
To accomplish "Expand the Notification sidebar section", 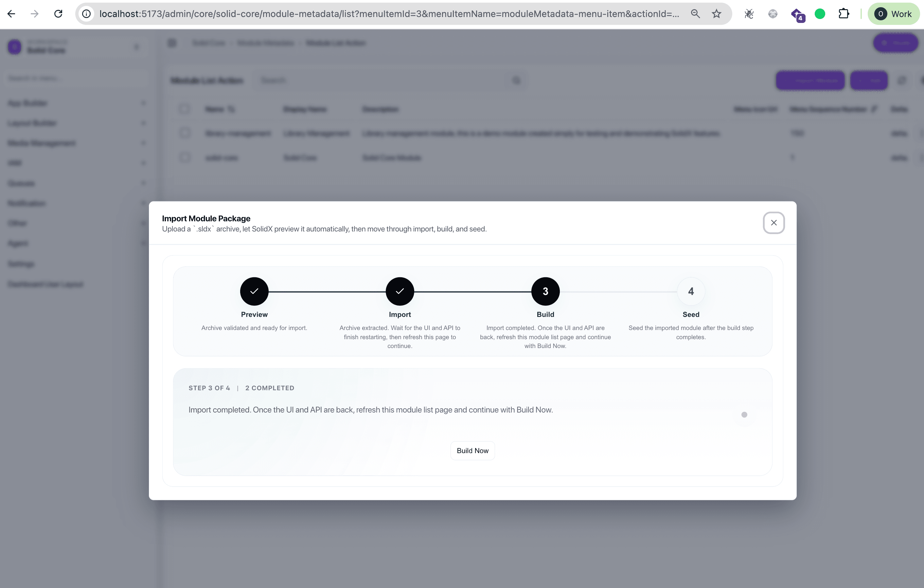I will (77, 203).
